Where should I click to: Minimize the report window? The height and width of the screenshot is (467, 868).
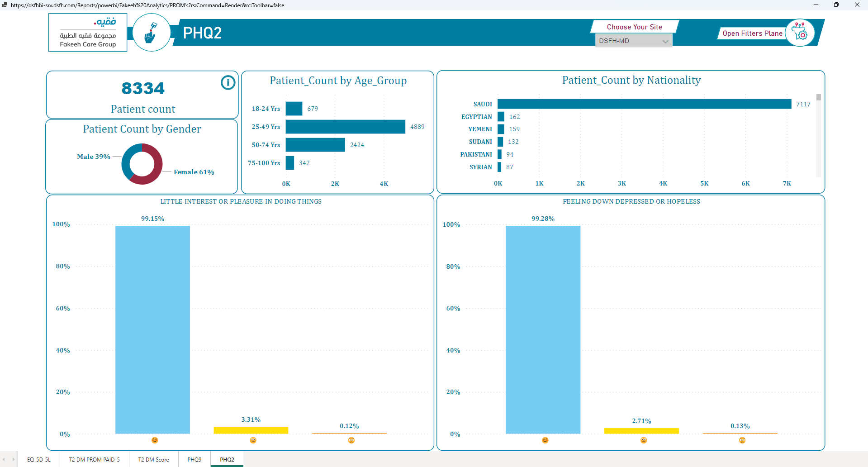(816, 5)
